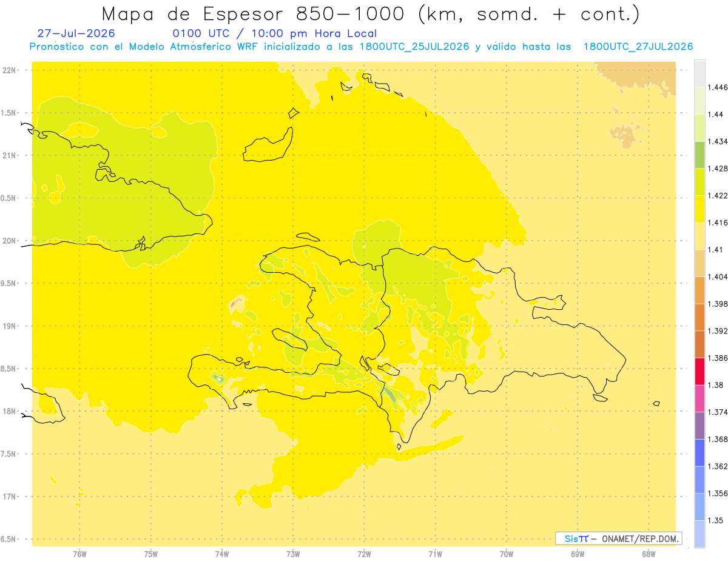
Task: Click the red swatch between 1.38 and 1.386
Action: [x=699, y=372]
